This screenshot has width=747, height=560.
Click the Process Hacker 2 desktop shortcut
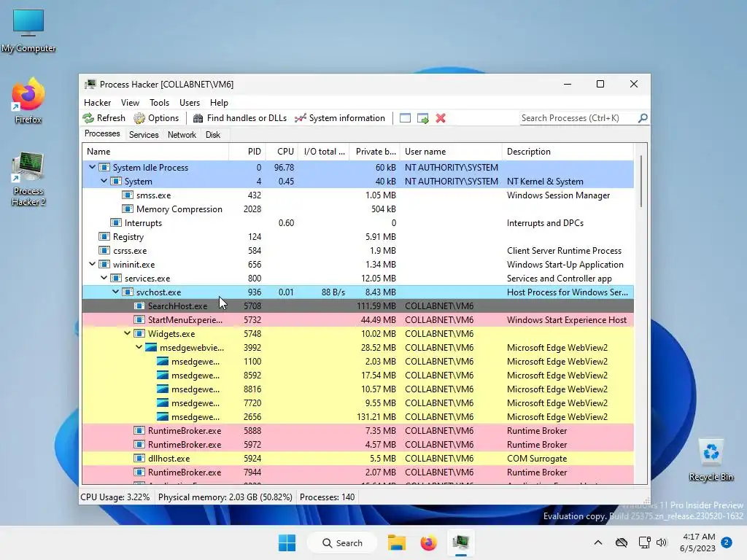point(28,179)
